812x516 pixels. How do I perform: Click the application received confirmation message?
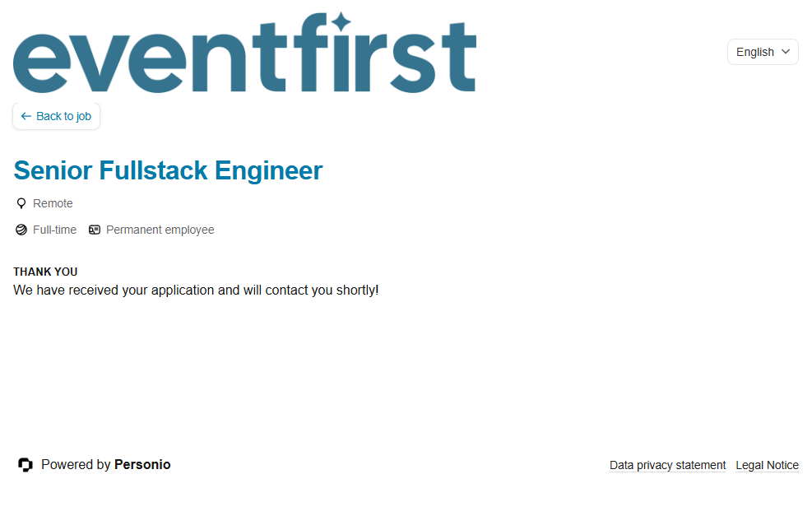(x=196, y=290)
